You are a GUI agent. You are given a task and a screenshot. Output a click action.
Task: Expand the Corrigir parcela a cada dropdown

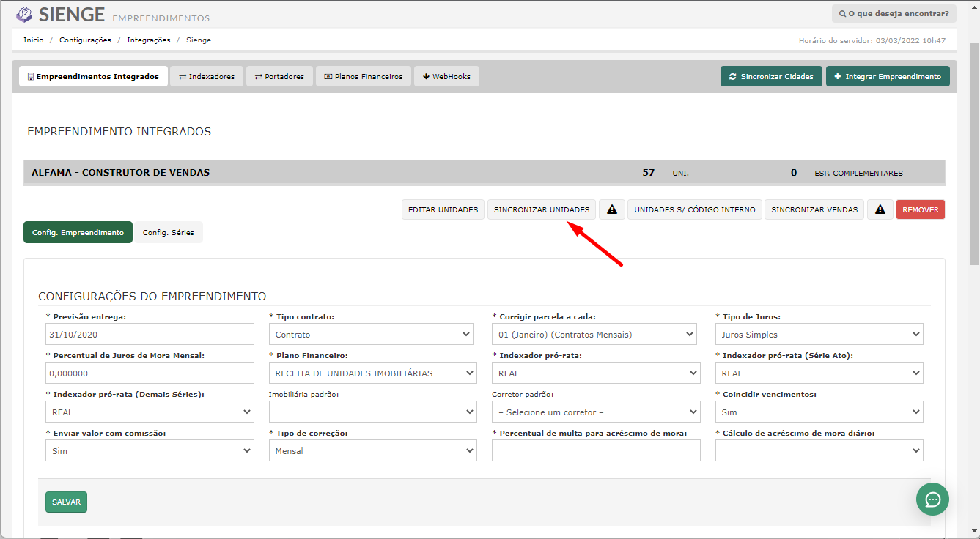point(596,334)
